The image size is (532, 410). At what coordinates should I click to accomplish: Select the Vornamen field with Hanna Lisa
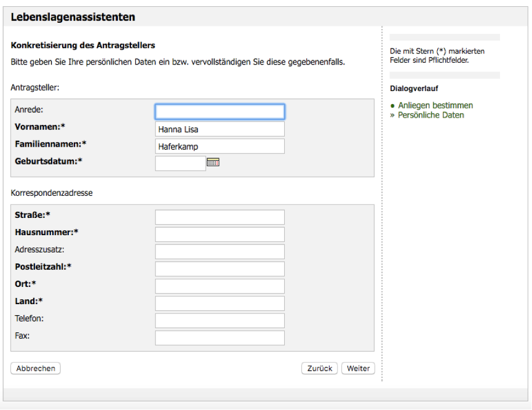[220, 129]
